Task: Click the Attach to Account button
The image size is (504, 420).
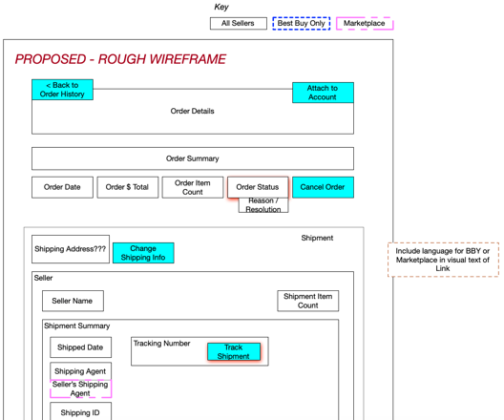Action: (x=323, y=93)
